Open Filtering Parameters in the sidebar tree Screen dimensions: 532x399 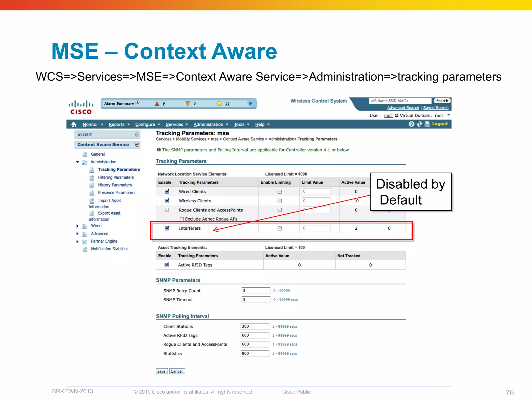coord(116,177)
